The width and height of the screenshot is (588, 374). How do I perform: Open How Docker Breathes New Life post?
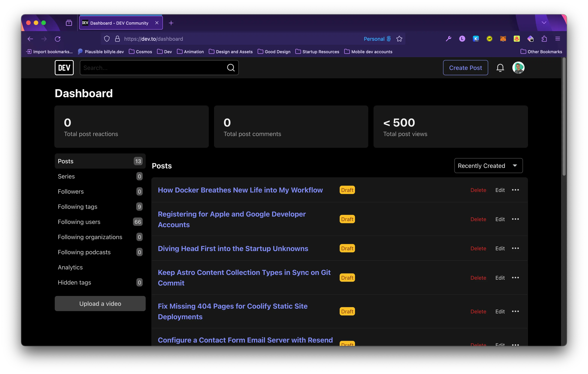coord(240,190)
